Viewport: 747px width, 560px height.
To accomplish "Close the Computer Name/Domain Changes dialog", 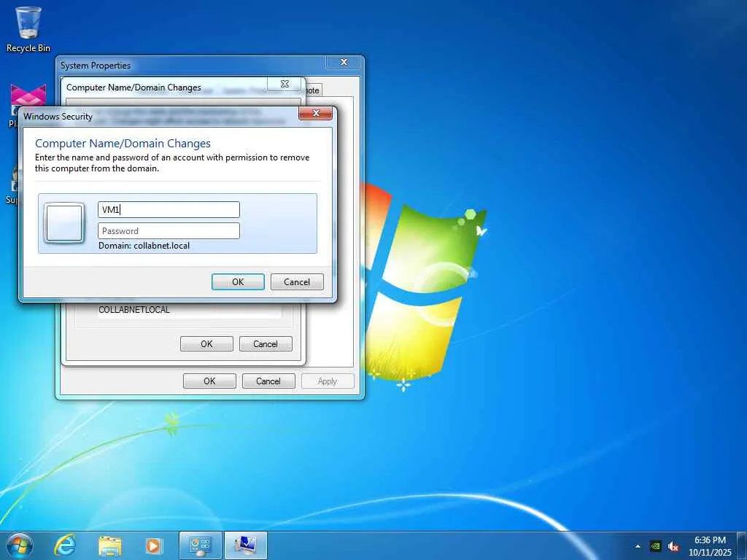I will [x=285, y=84].
